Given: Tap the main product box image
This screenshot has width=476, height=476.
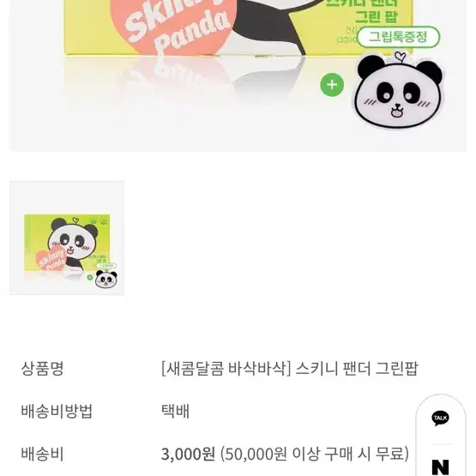Looking at the screenshot, I should coord(238,28).
